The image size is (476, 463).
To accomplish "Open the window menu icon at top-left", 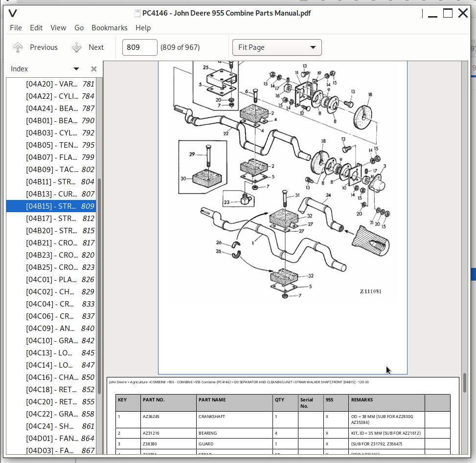I will [13, 13].
